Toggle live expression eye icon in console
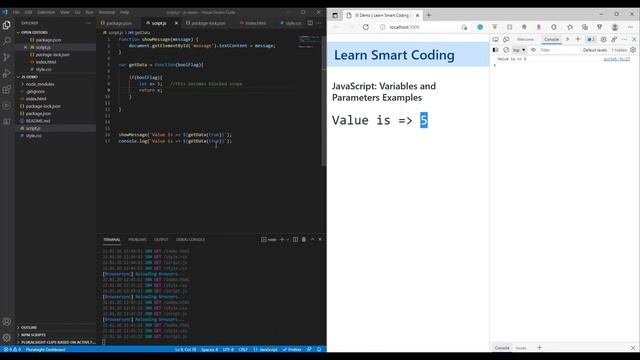The height and width of the screenshot is (360, 640). pos(533,50)
